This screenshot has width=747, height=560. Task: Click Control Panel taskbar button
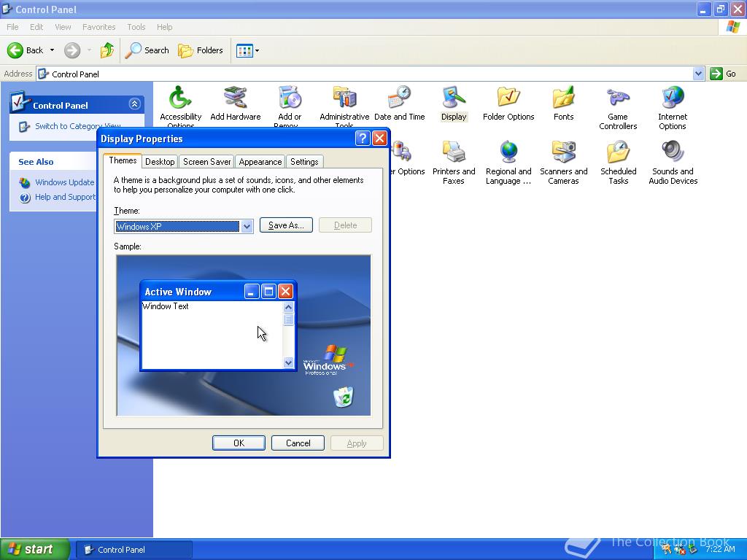[134, 550]
